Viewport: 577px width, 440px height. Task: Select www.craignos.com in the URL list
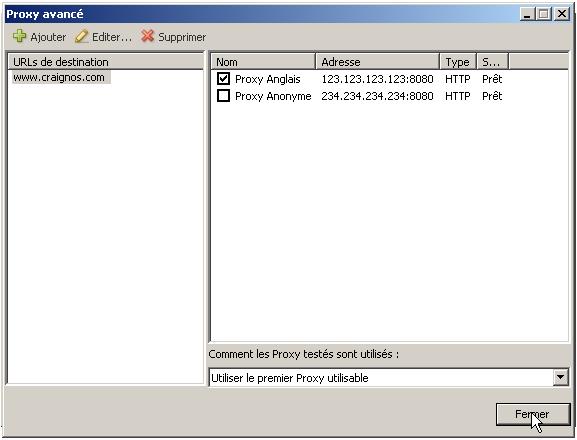coord(59,77)
